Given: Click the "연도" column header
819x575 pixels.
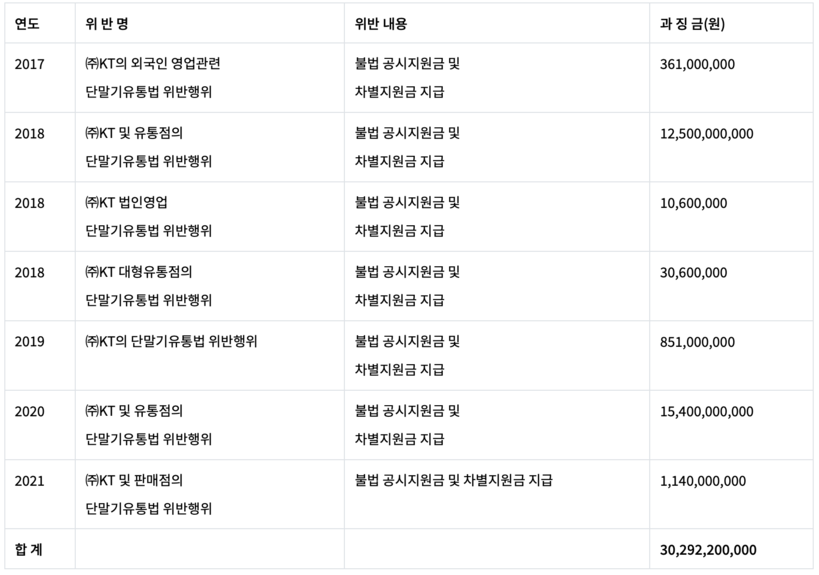Looking at the screenshot, I should pyautogui.click(x=27, y=23).
